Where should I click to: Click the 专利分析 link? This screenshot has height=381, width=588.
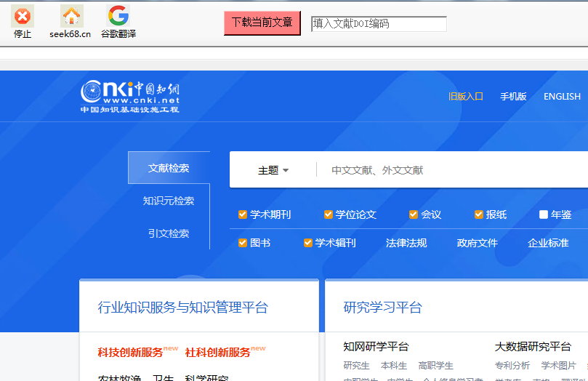[x=512, y=366]
